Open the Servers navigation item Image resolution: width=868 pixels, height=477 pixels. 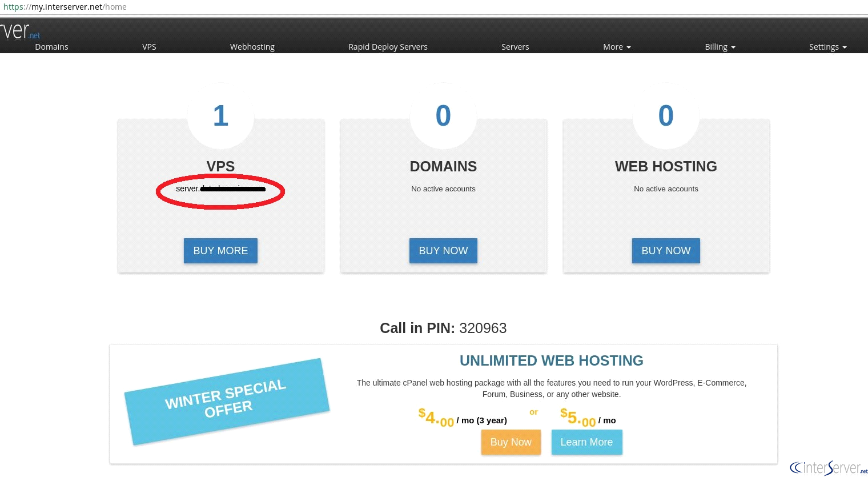click(x=515, y=47)
